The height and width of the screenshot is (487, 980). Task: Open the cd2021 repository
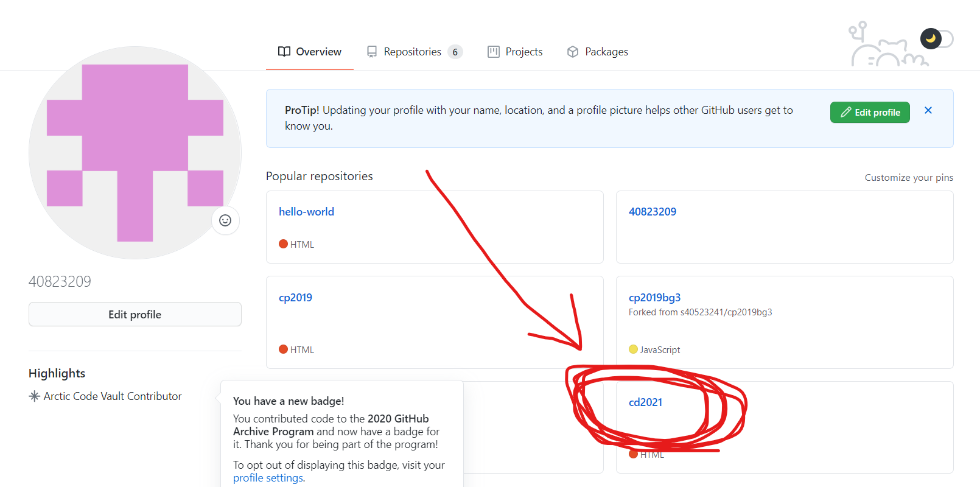645,402
